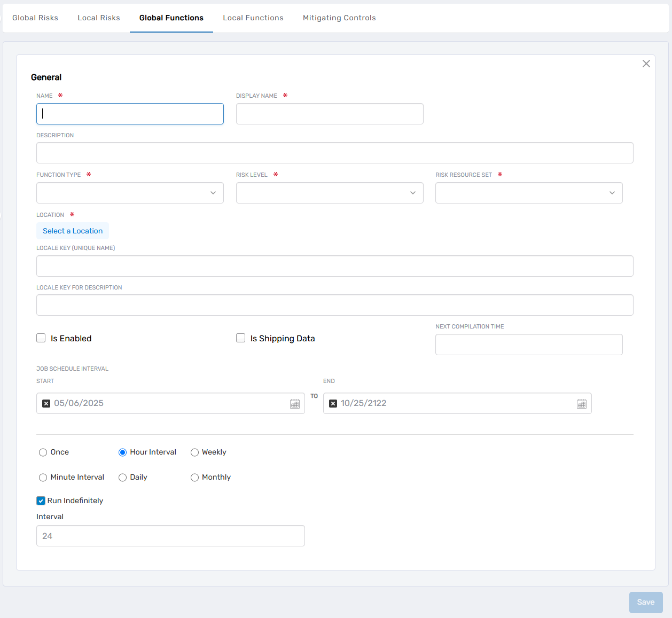Enable the Is Enabled checkbox
The width and height of the screenshot is (672, 618).
[x=41, y=338]
